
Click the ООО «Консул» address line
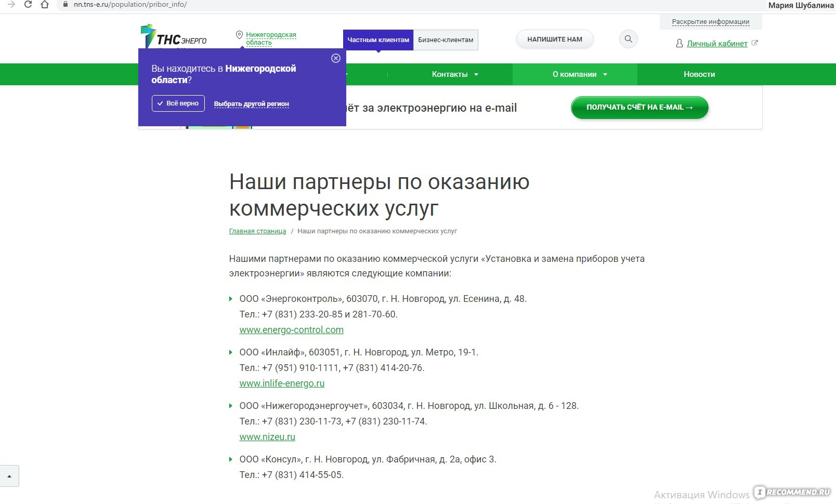coord(368,459)
